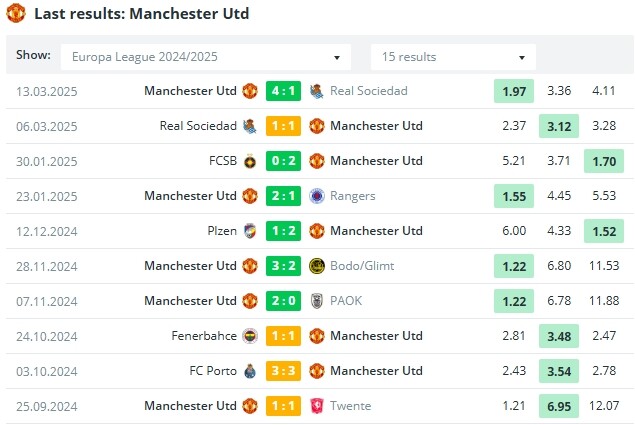Click the FC Porto club logo

(250, 371)
